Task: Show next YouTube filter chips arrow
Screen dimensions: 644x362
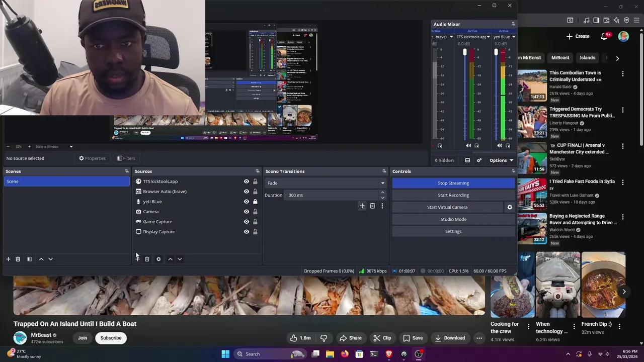Action: [x=617, y=58]
